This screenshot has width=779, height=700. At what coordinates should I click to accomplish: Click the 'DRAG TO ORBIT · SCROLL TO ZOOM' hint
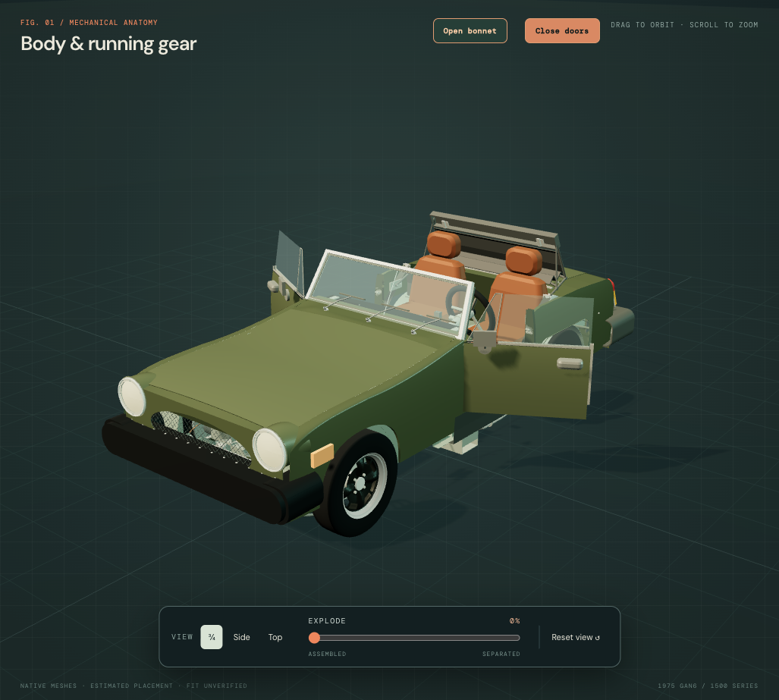[x=685, y=25]
